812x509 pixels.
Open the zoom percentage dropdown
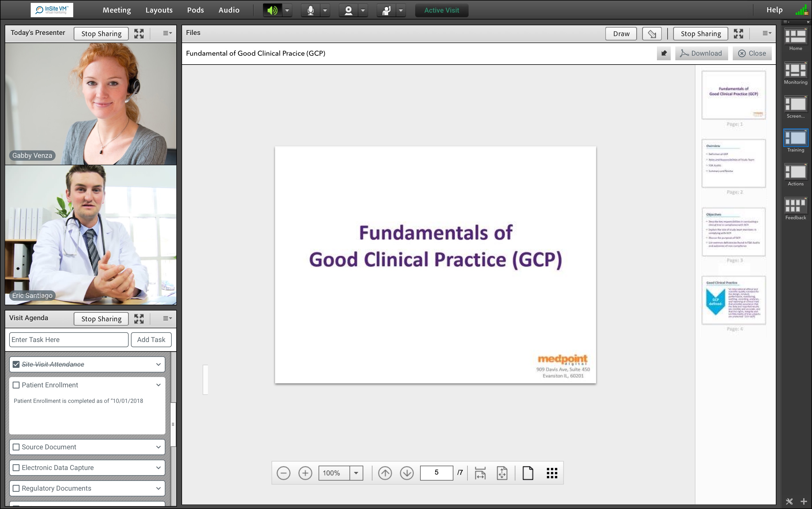point(356,473)
